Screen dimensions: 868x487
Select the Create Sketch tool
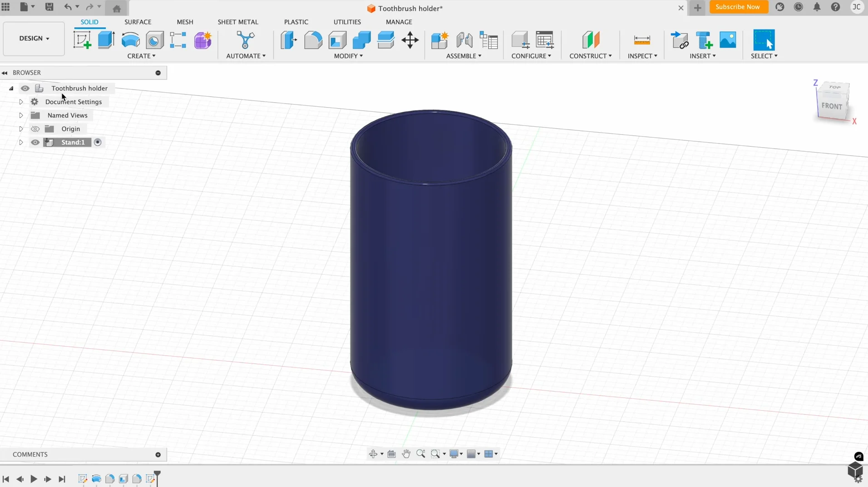click(82, 40)
